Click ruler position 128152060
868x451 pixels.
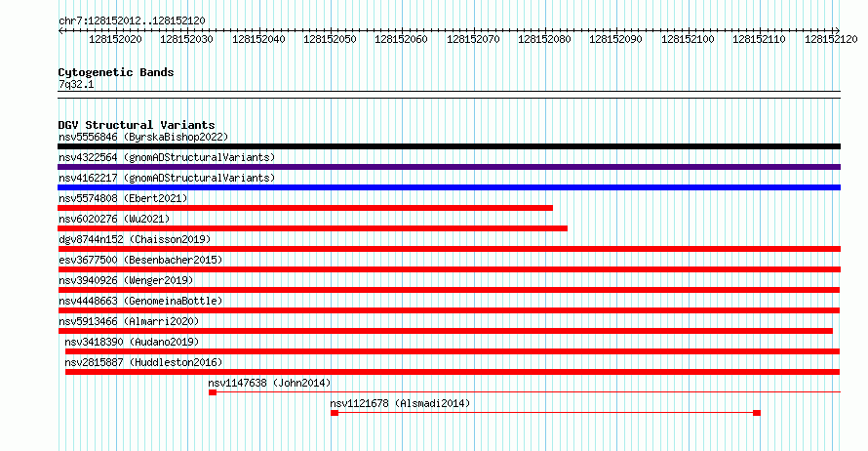402,39
